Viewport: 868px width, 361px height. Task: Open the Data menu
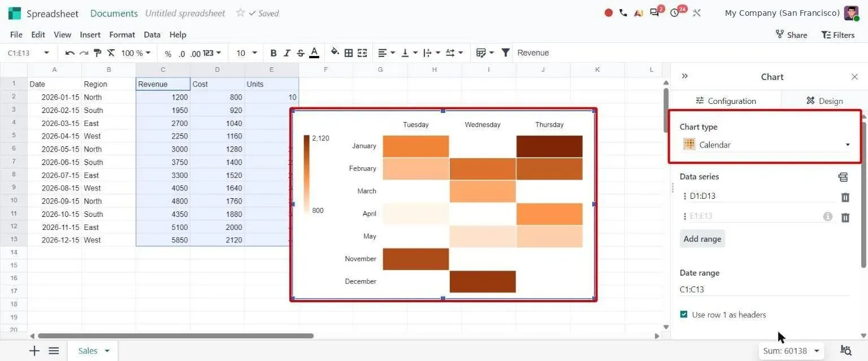[152, 34]
